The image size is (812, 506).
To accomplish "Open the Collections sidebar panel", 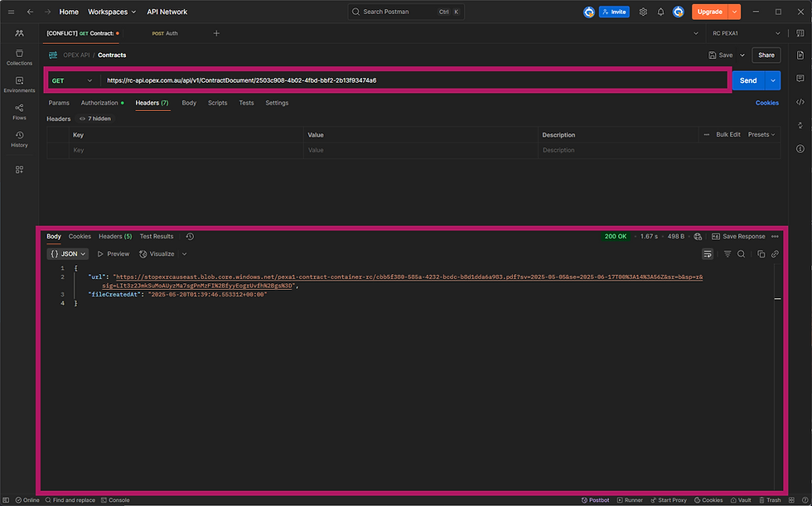I will [x=19, y=57].
